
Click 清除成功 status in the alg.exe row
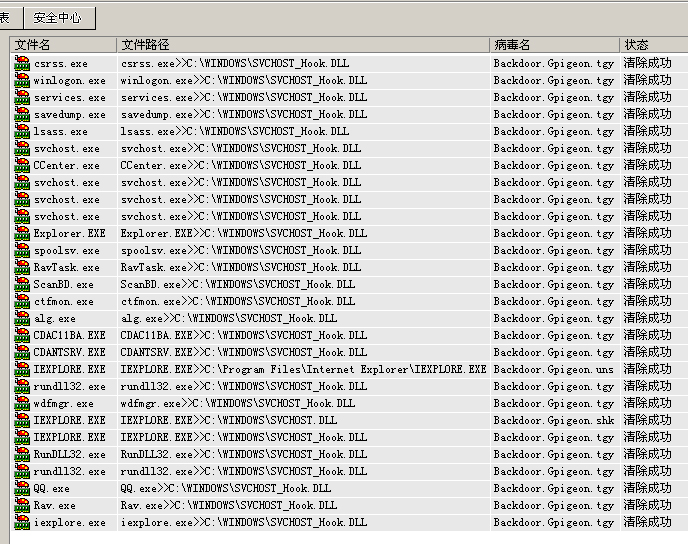pos(648,319)
